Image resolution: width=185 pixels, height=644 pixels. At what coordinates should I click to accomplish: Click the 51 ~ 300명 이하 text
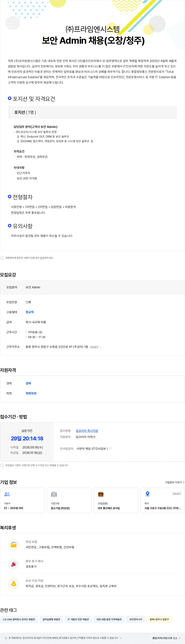13,508
